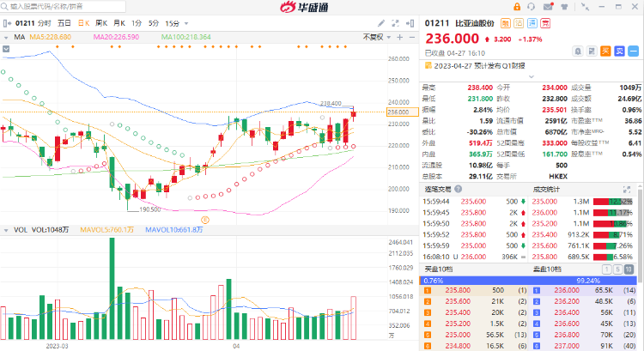Zoom out chart with minus icon
Screen dimensions: 644x351
tap(412, 38)
